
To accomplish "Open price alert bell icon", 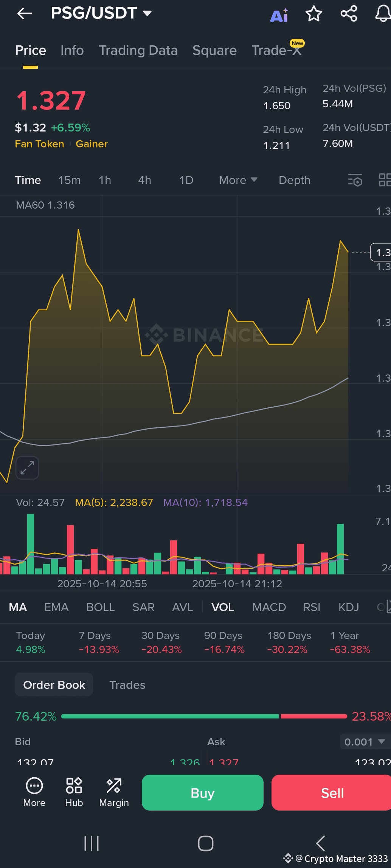I will [x=383, y=14].
